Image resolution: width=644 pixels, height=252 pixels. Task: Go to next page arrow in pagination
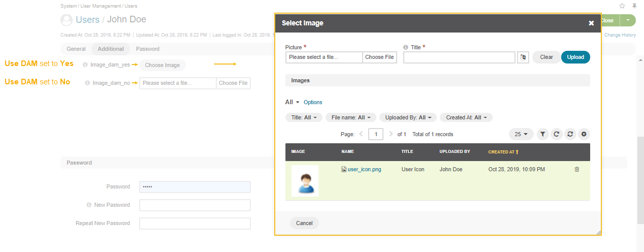point(391,134)
